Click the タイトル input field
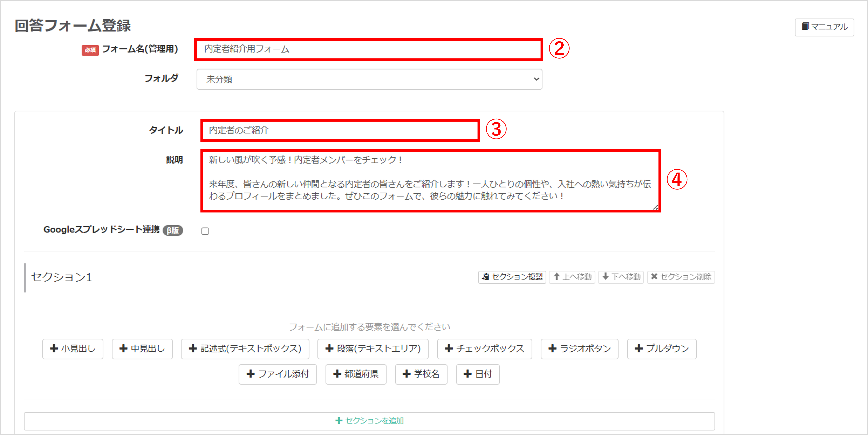 pyautogui.click(x=340, y=130)
